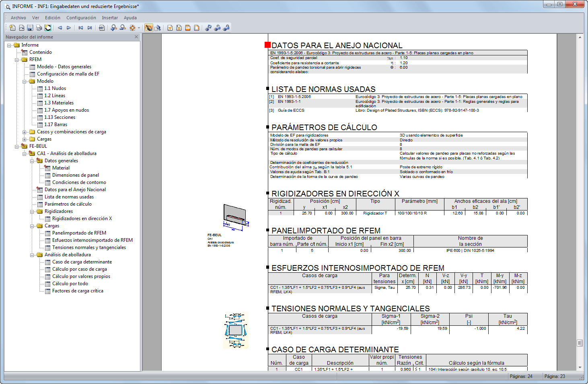Jump to last page icon
This screenshot has width=588, height=384.
(x=90, y=28)
